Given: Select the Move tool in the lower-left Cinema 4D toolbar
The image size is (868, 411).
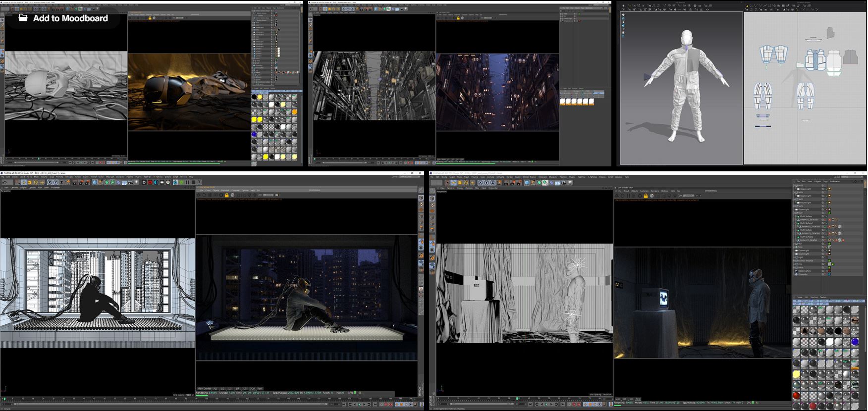Looking at the screenshot, I should click(23, 182).
